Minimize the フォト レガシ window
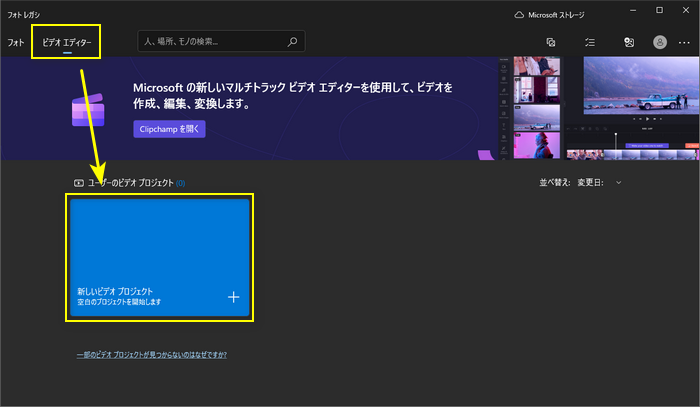 tap(633, 10)
